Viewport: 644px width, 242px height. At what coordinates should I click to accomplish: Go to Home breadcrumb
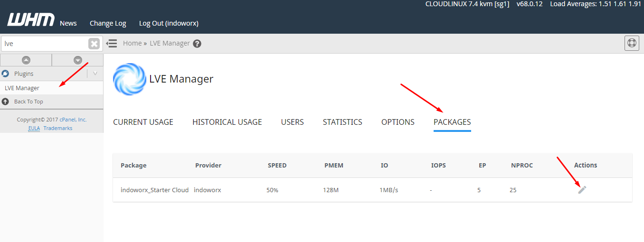pos(132,43)
